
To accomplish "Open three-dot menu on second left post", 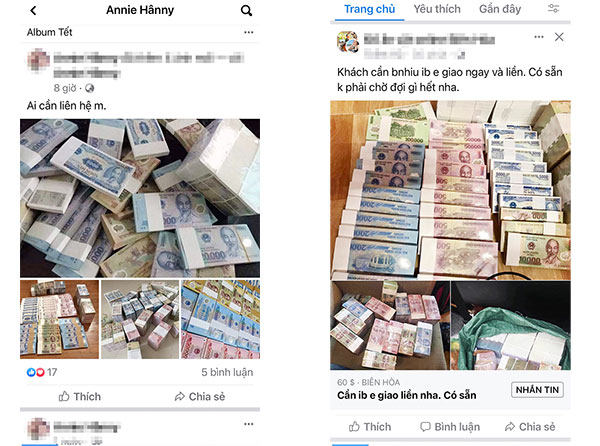I will pyautogui.click(x=249, y=424).
